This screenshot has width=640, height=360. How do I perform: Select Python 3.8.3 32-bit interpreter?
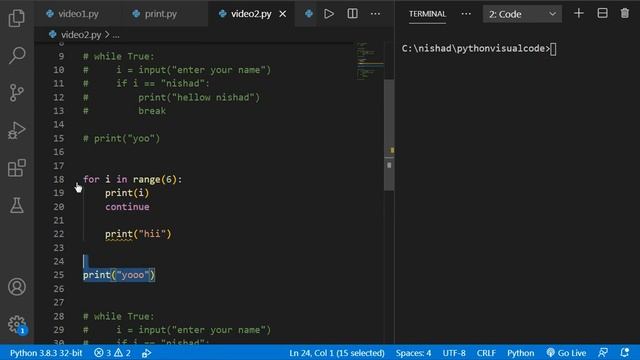point(46,353)
